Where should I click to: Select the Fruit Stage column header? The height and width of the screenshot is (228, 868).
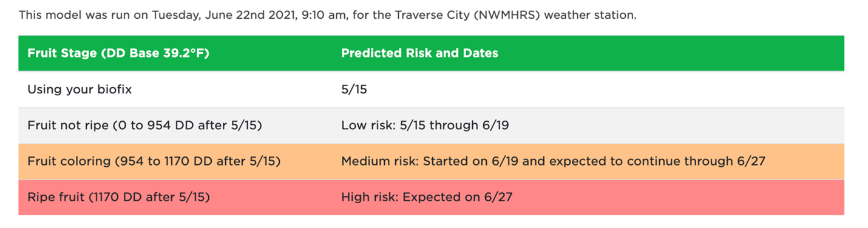click(x=118, y=53)
